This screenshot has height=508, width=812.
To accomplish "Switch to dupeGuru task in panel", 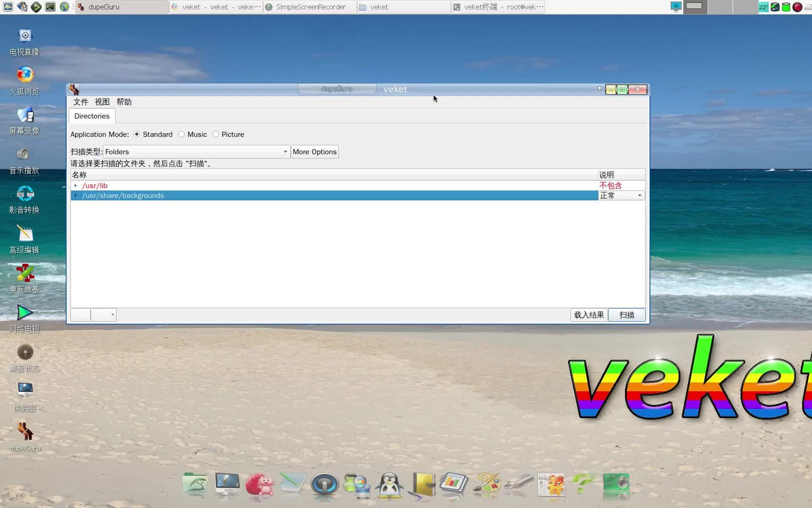I will point(122,7).
